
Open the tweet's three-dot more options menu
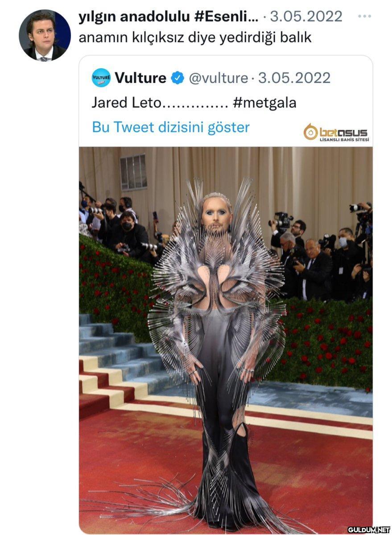coord(364,17)
